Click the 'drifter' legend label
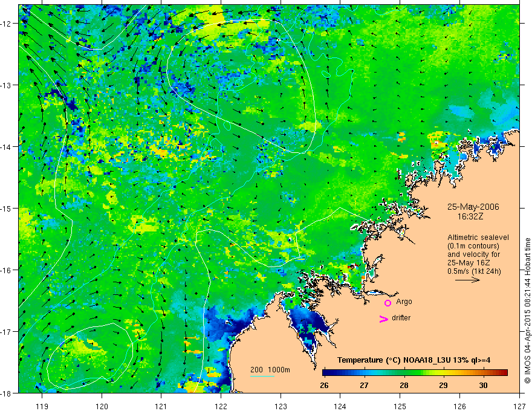 click(x=401, y=318)
